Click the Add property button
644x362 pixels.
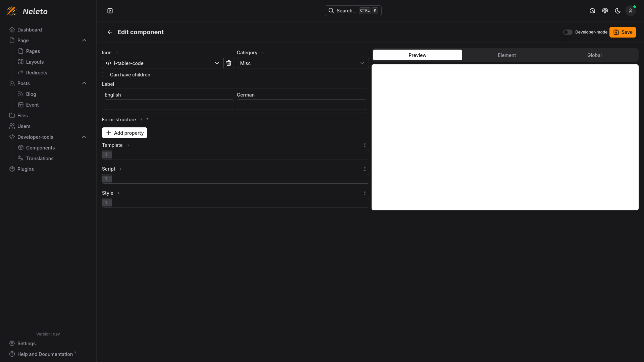124,133
